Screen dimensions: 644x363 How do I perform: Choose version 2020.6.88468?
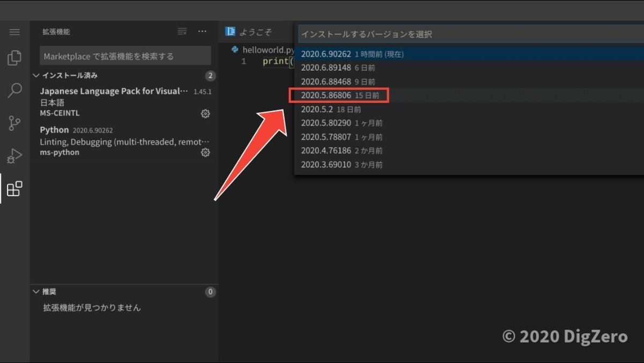click(470, 82)
